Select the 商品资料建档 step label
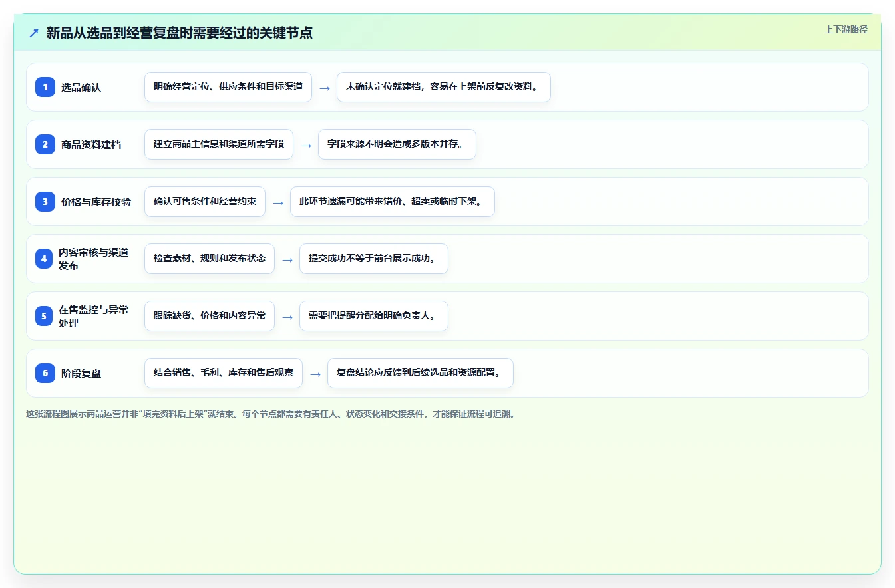The height and width of the screenshot is (588, 895). click(x=91, y=144)
